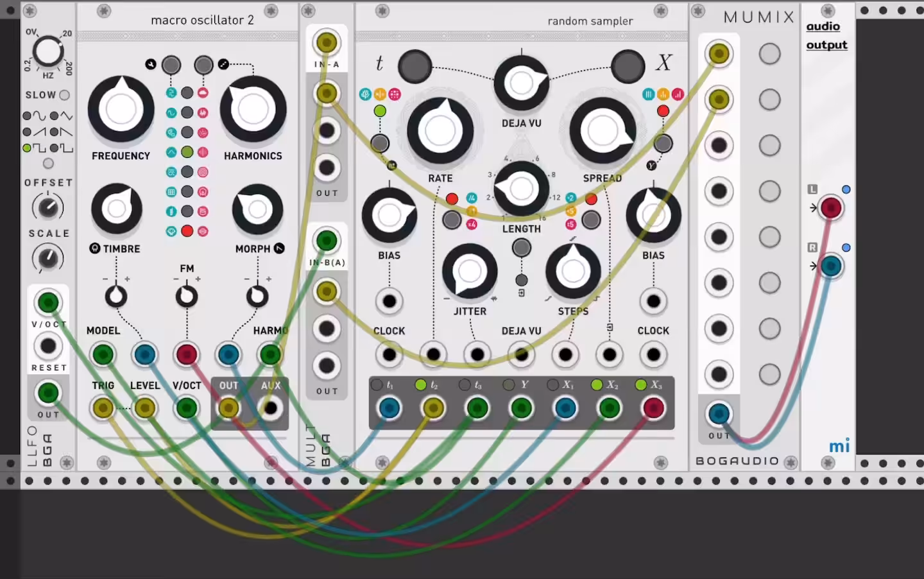This screenshot has height=579, width=924.
Task: Click the t mode button below the green LED
Action: click(x=380, y=143)
